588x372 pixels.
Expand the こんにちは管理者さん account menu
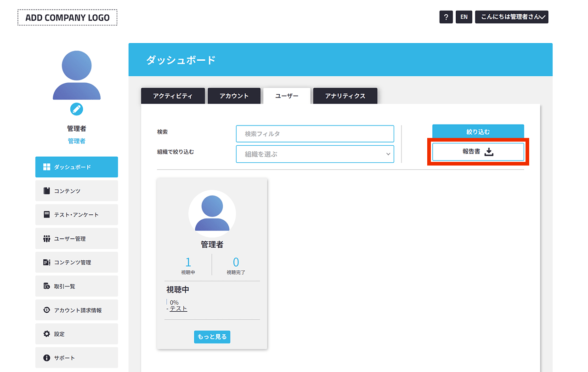coord(511,17)
